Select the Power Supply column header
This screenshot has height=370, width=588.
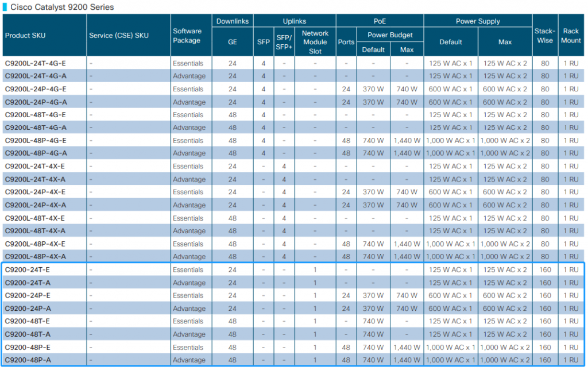(x=478, y=21)
